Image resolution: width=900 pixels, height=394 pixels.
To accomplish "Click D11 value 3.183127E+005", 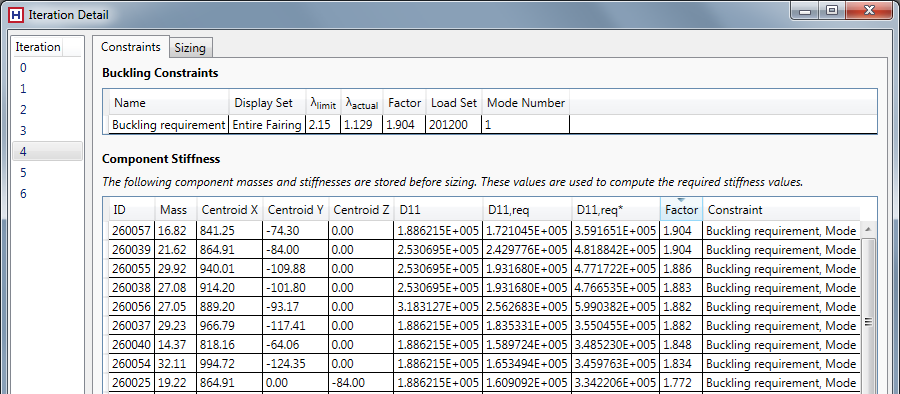I will (437, 307).
